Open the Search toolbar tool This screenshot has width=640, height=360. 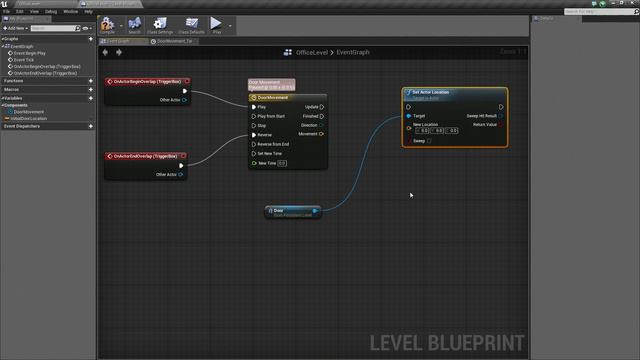point(134,25)
